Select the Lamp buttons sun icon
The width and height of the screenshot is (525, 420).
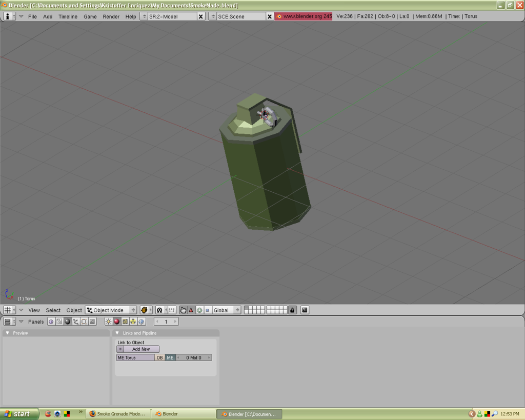[x=108, y=322]
